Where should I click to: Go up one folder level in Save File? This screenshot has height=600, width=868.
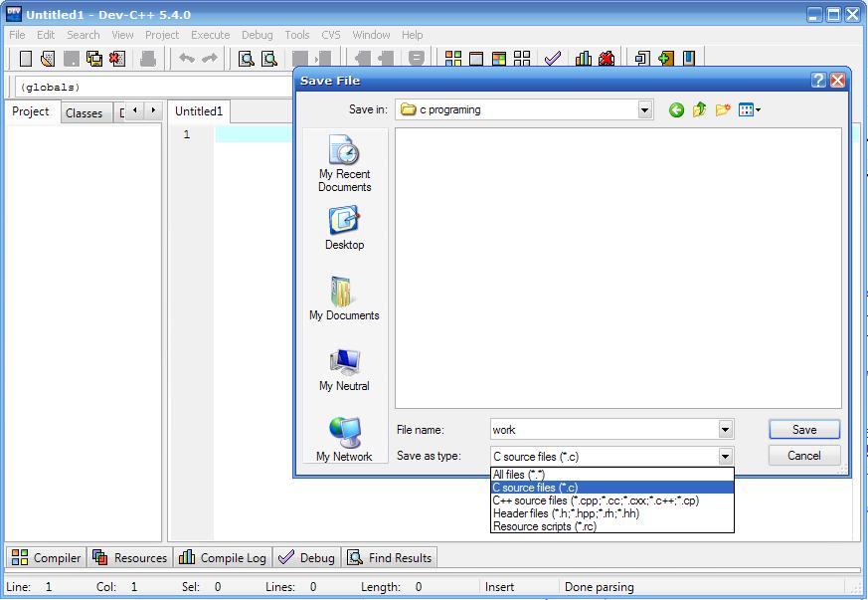(699, 109)
